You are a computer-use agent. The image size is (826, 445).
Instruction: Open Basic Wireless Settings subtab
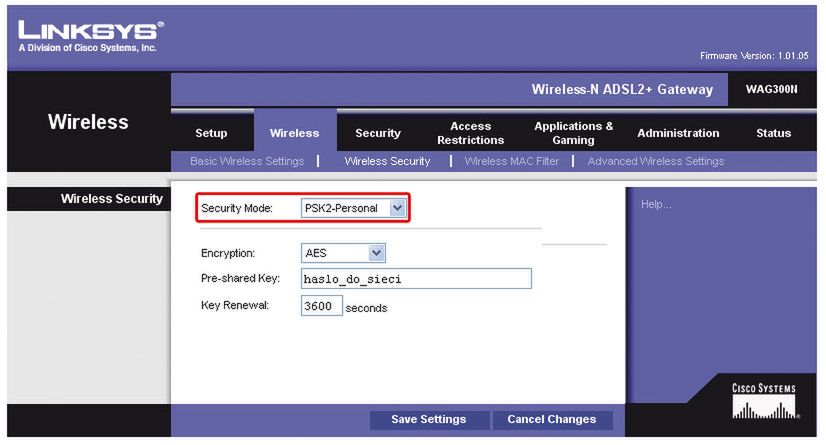point(246,161)
